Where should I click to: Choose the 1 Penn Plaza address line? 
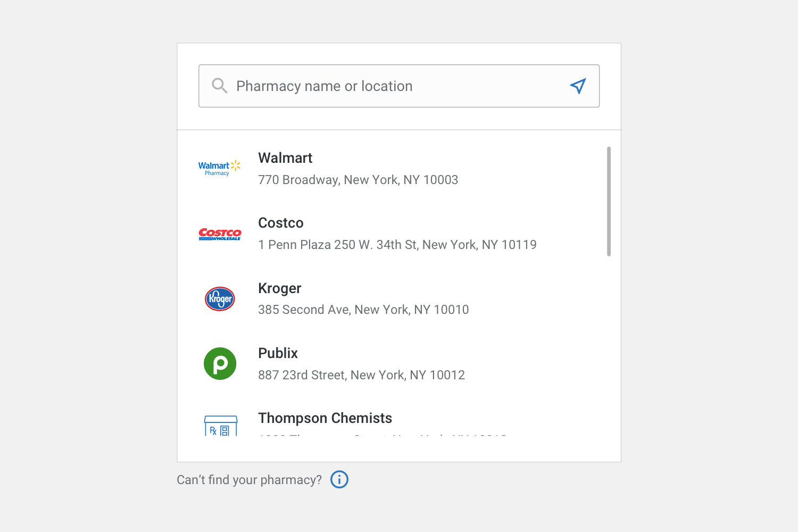(x=397, y=245)
